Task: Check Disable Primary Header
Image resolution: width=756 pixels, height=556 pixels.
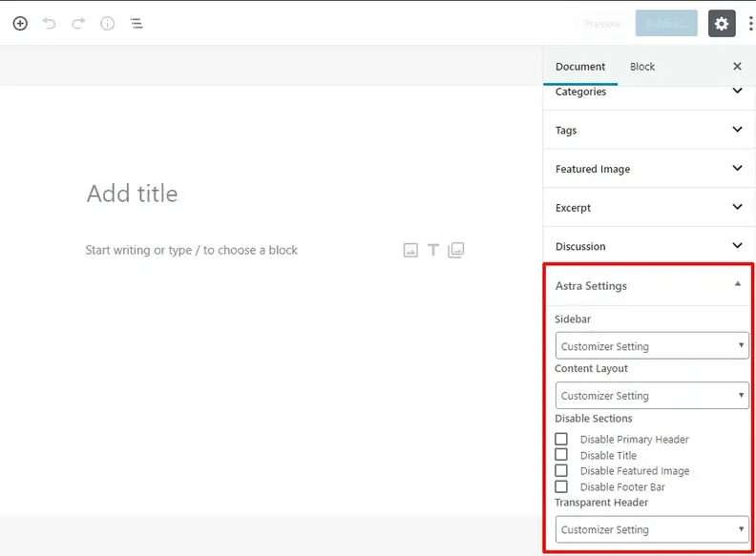Action: pyautogui.click(x=561, y=439)
